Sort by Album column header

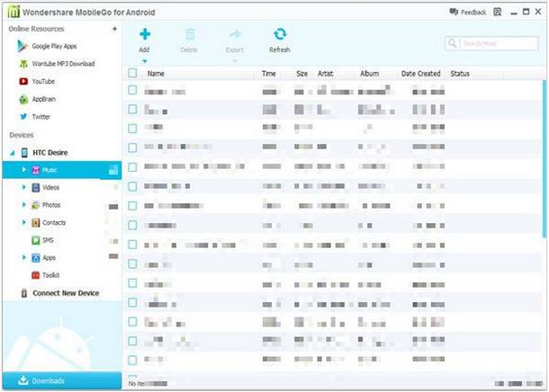[x=370, y=74]
